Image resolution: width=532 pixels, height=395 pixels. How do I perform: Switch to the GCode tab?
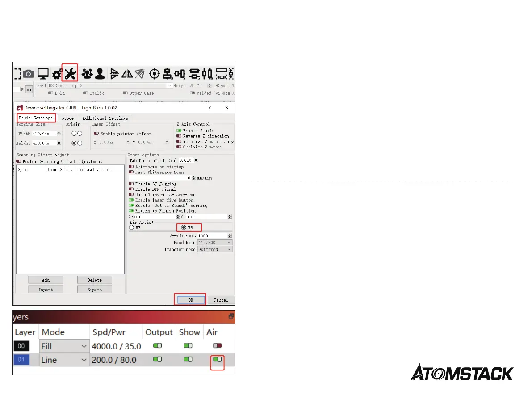67,118
